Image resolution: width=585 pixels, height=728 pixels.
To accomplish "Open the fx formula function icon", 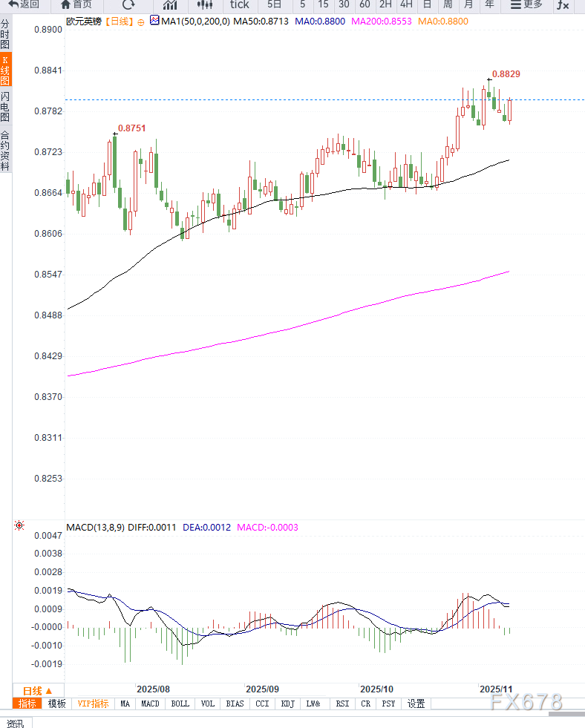I will click(x=563, y=5).
